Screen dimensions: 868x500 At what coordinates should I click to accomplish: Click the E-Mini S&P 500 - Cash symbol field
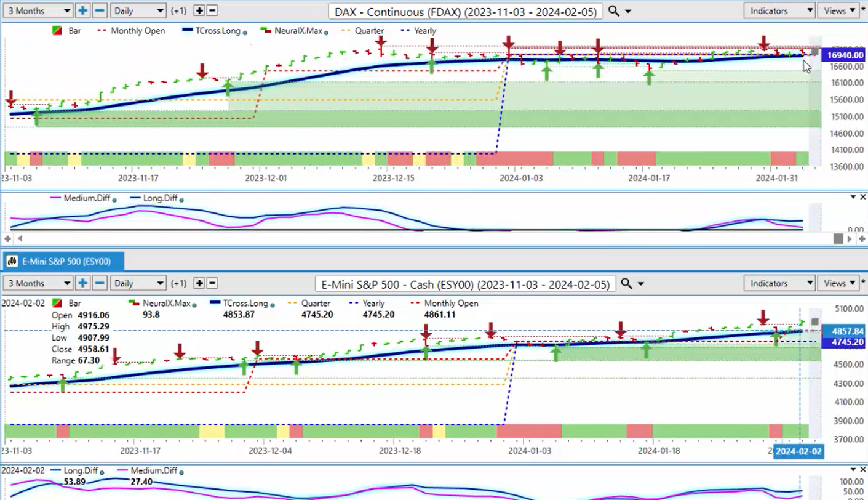tap(466, 284)
